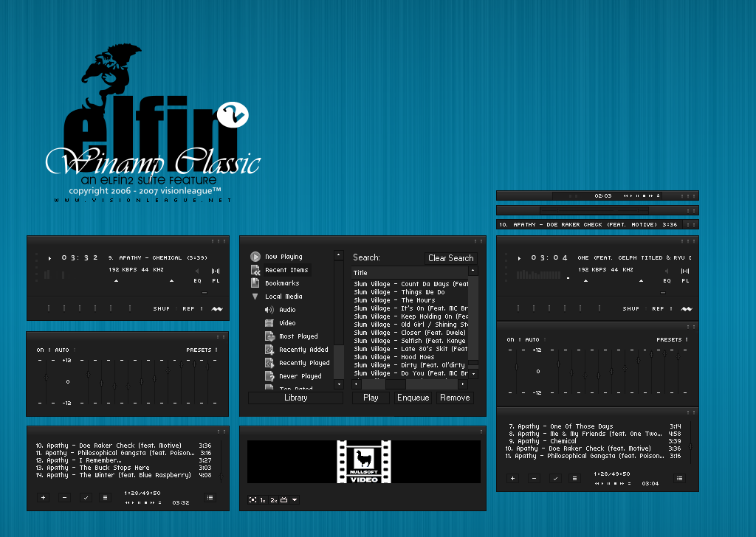Click the TV icon in video window

pyautogui.click(x=284, y=500)
